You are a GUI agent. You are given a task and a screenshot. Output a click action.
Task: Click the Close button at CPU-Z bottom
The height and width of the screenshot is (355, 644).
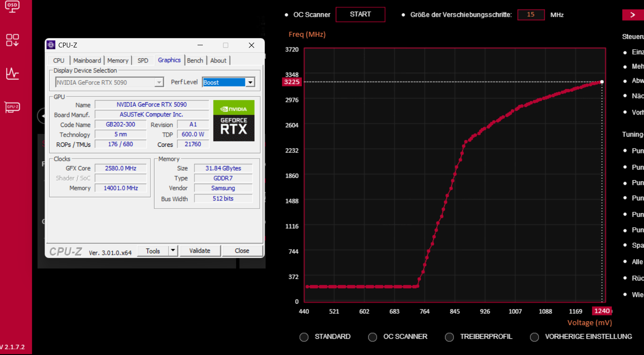pyautogui.click(x=242, y=251)
